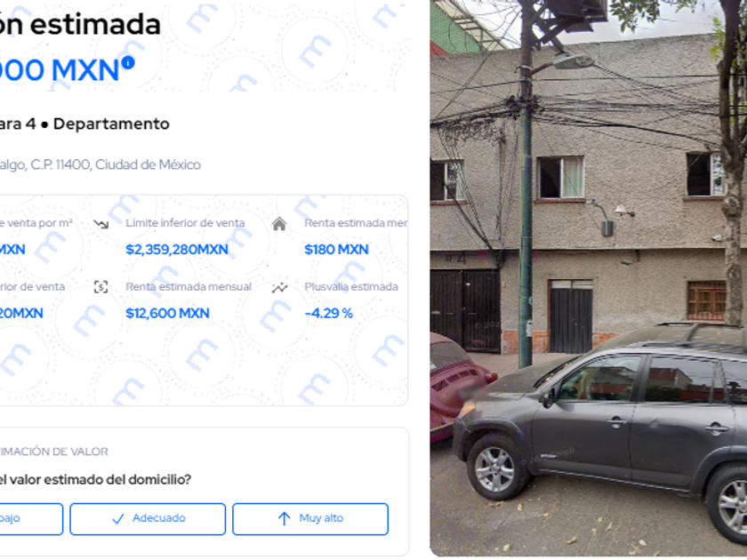
Task: Click the dollar bracket icon by Renta mensual
Action: pos(101,286)
